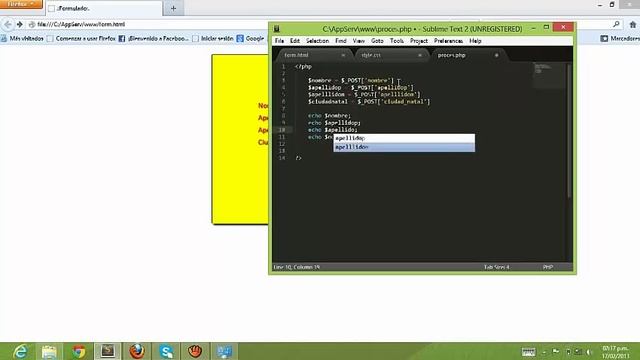Open the Mercadores bookmark in Firefox
This screenshot has width=640, height=360.
coord(620,38)
